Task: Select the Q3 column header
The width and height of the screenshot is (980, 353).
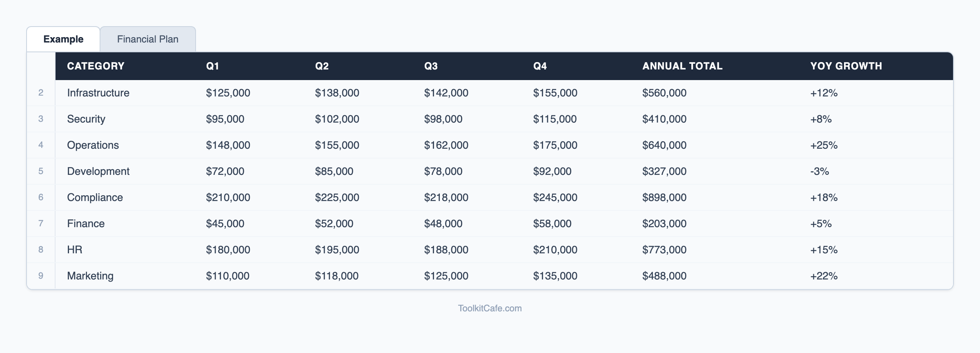Action: tap(431, 66)
